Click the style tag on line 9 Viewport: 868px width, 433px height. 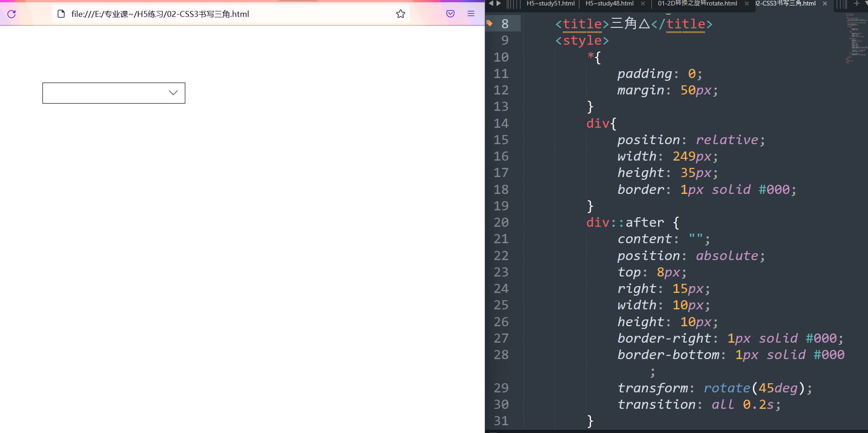point(582,41)
